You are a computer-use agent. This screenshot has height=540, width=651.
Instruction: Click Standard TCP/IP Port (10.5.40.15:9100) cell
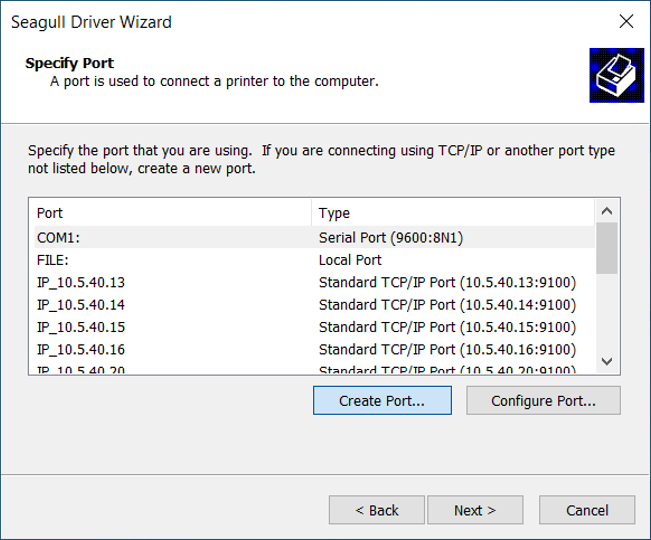coord(447,327)
